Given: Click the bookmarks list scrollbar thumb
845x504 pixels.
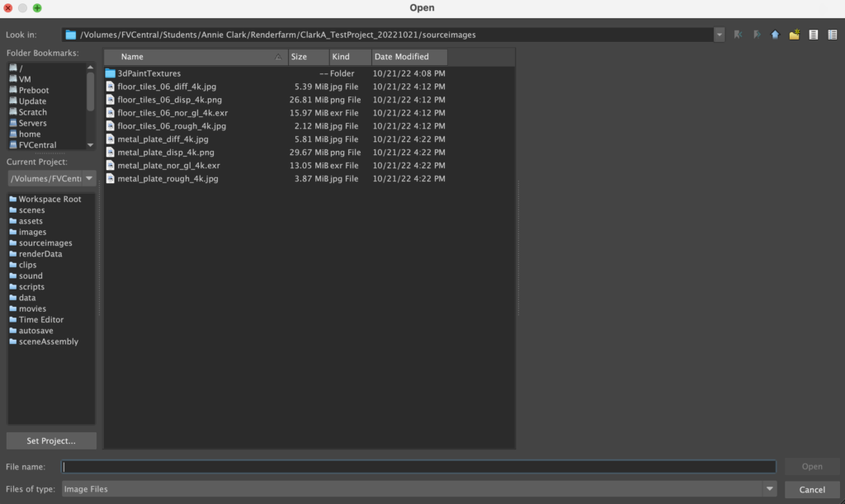Looking at the screenshot, I should 90,92.
